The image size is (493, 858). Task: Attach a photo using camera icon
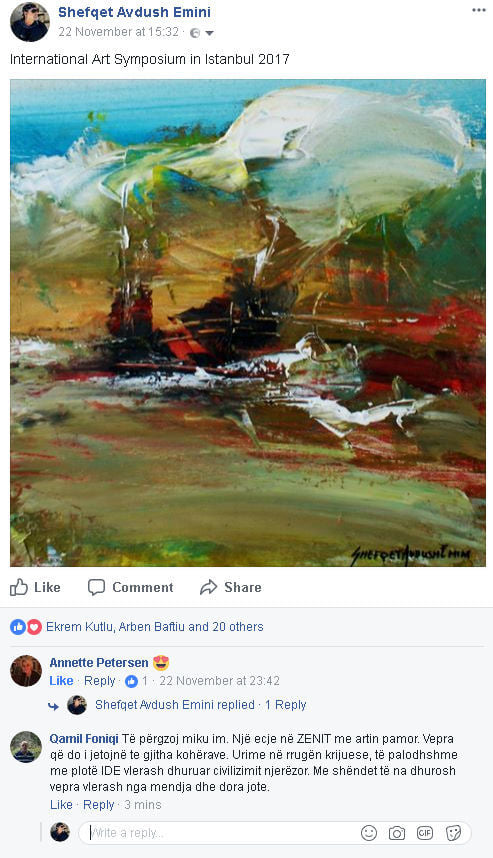point(397,833)
